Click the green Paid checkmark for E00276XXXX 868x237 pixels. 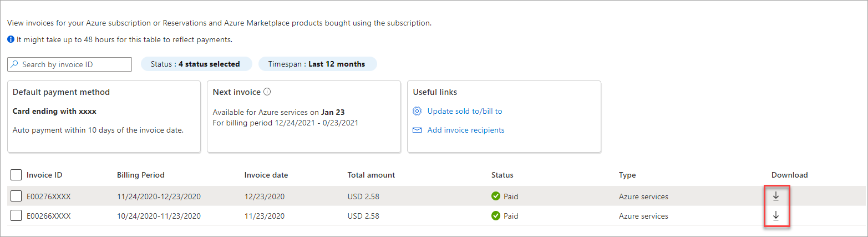click(496, 196)
